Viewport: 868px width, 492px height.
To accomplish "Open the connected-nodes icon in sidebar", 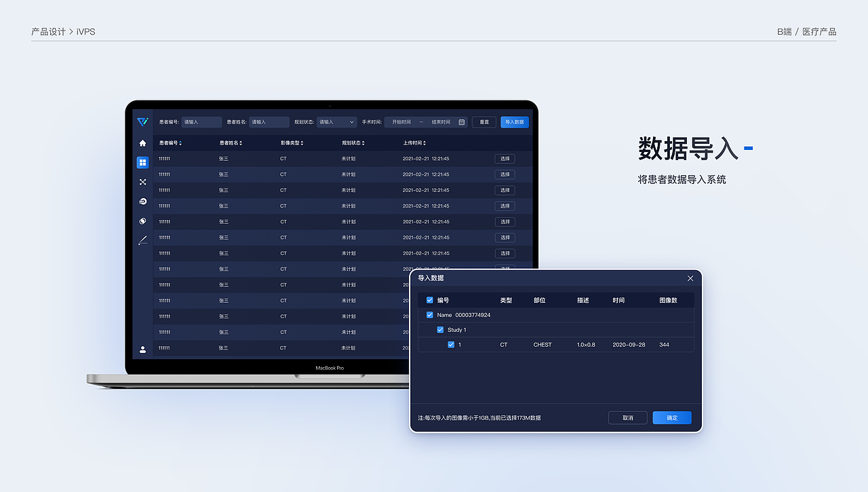I will pyautogui.click(x=142, y=182).
